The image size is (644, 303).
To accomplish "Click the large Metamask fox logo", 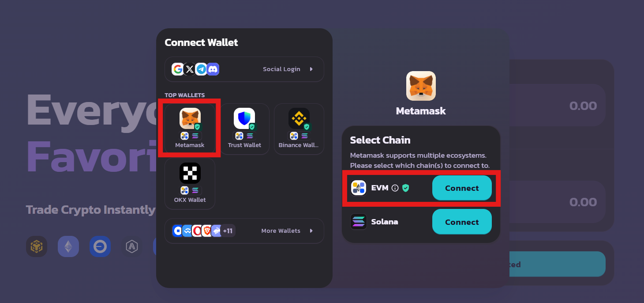I will [x=421, y=86].
